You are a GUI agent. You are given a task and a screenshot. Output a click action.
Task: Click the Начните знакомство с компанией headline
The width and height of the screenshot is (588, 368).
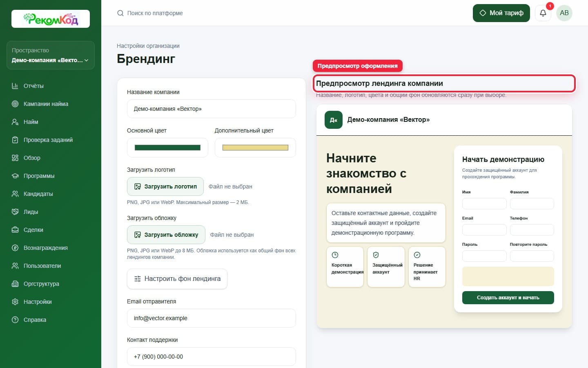[366, 173]
